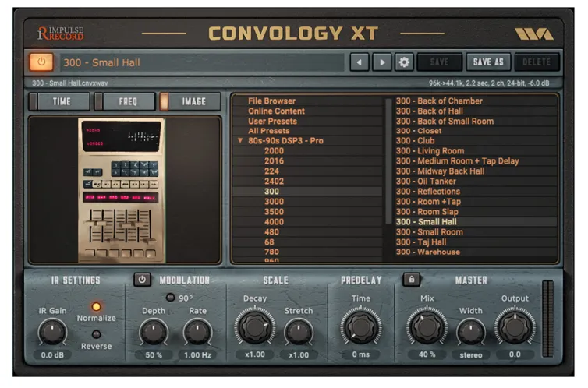Enable the 90° modulation phase switch

[170, 298]
